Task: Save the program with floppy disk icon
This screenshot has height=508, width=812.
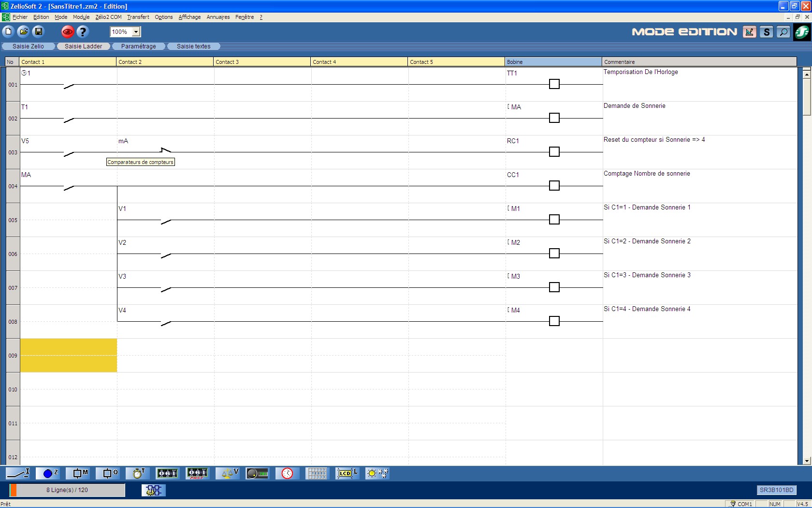Action: pos(39,31)
